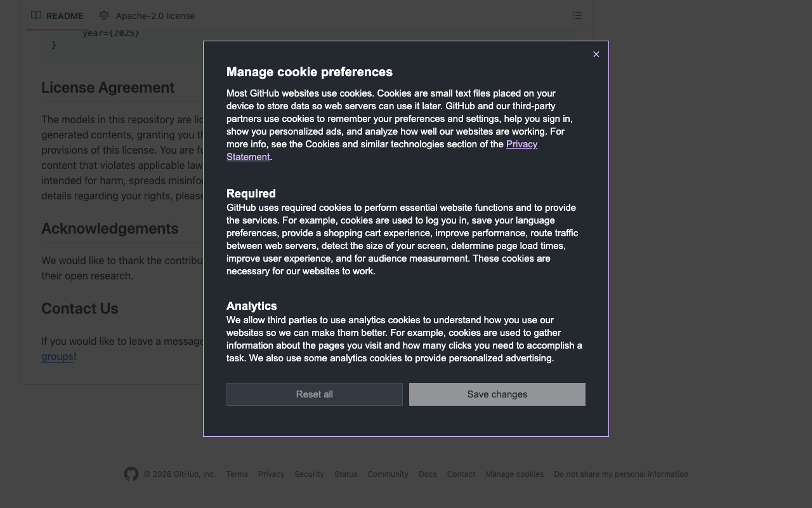Open the Apache-2.0 license tab
Image resolution: width=812 pixels, height=508 pixels.
[x=147, y=15]
